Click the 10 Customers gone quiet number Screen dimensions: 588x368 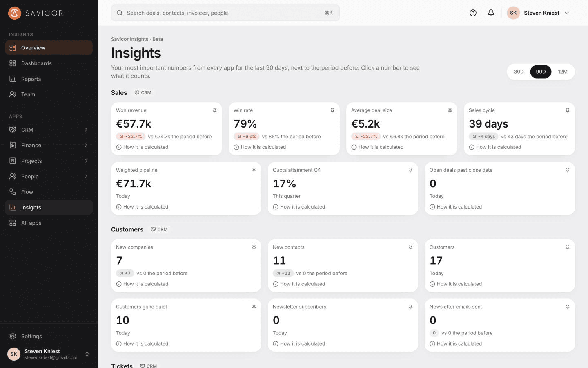tap(122, 321)
